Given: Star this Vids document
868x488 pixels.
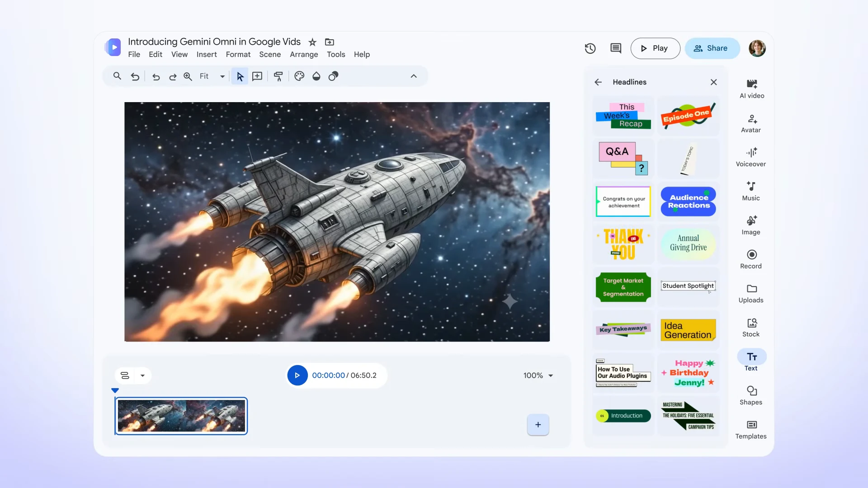Looking at the screenshot, I should (312, 42).
